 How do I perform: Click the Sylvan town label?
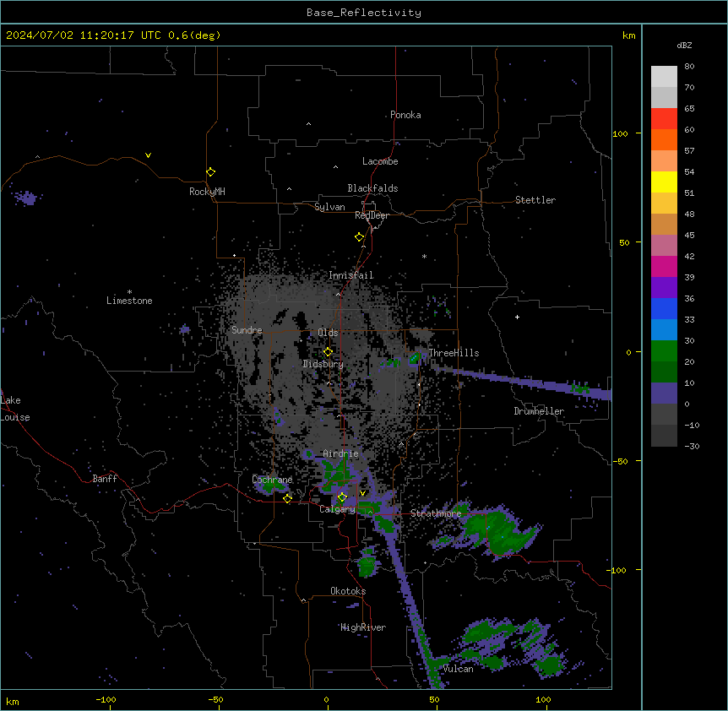pyautogui.click(x=329, y=207)
